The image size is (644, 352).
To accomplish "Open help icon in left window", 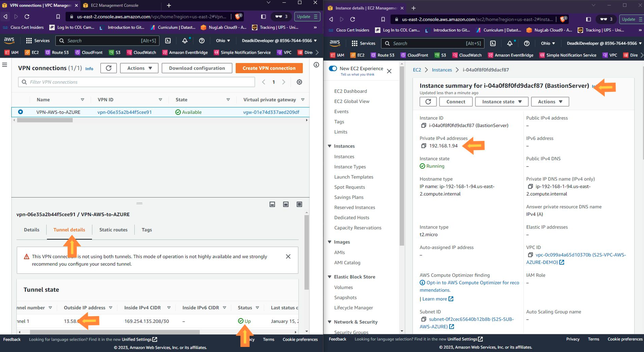I will click(x=202, y=41).
